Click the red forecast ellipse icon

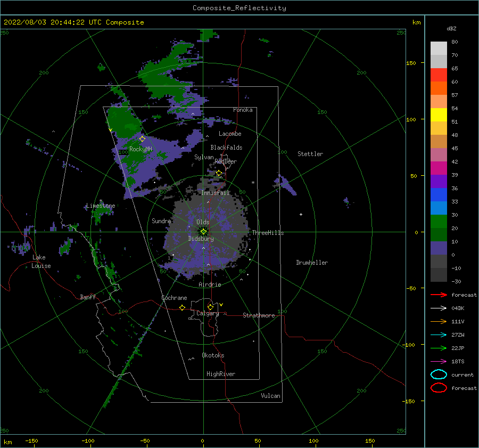(x=439, y=388)
